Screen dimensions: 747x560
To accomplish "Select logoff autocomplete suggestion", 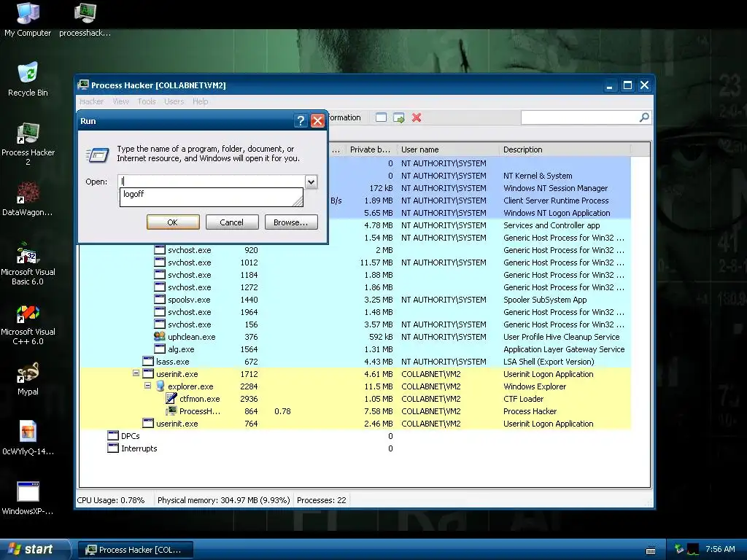I will coord(211,194).
